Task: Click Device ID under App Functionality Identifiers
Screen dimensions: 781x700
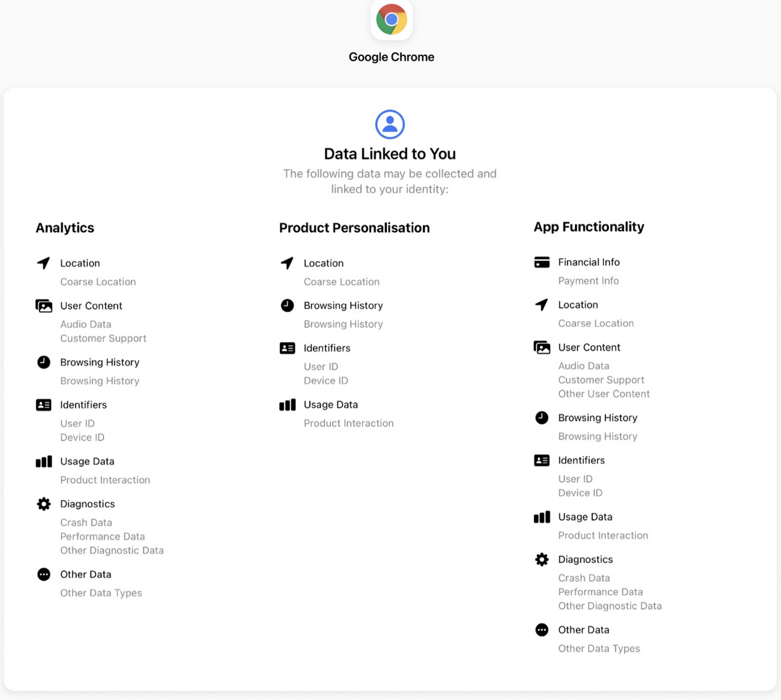Action: [x=580, y=493]
